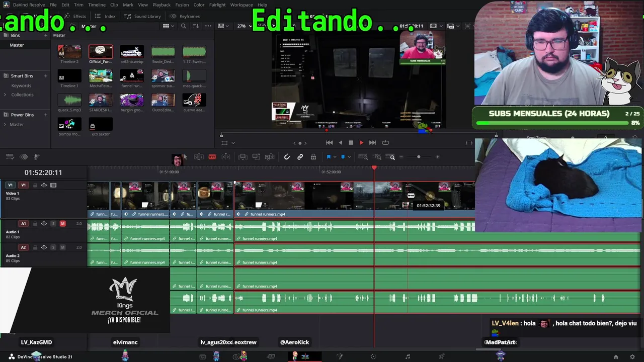Image resolution: width=644 pixels, height=362 pixels.
Task: Open the Index panel
Action: pyautogui.click(x=106, y=16)
